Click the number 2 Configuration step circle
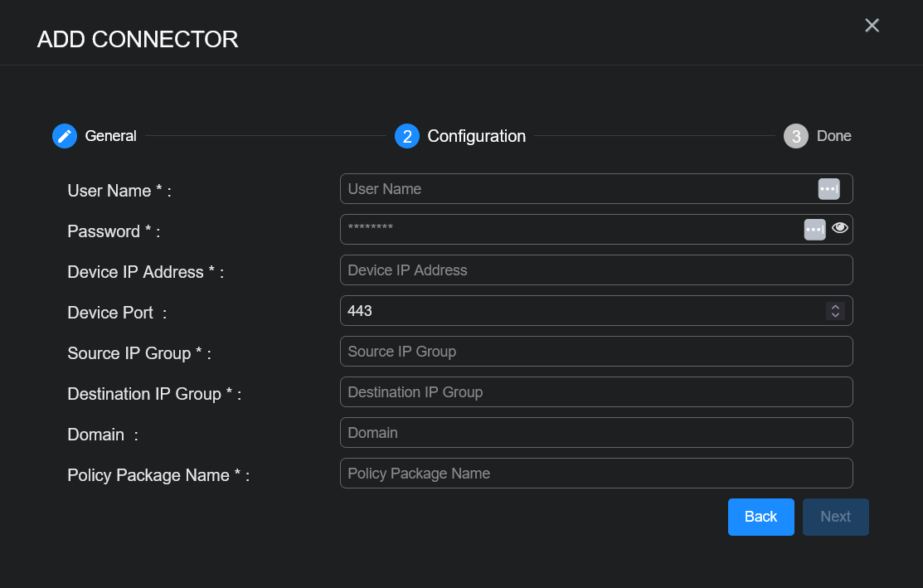923x588 pixels. pos(406,136)
